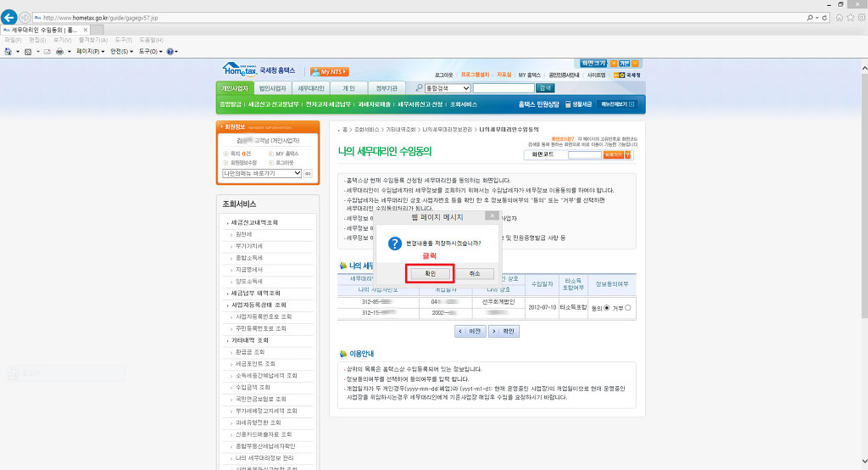
Task: Click the 화면코드 input field
Action: pos(585,155)
